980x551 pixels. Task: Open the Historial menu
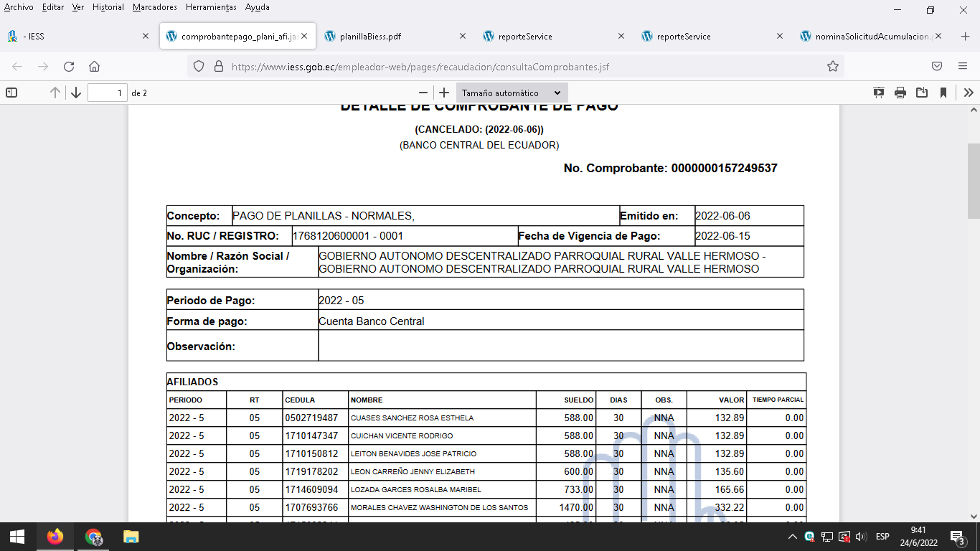(x=108, y=7)
